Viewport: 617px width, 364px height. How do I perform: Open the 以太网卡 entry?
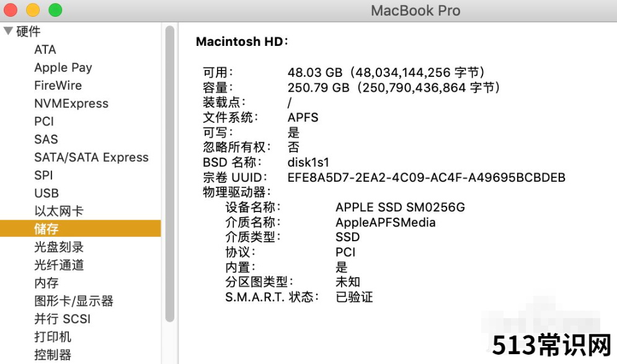coord(59,211)
